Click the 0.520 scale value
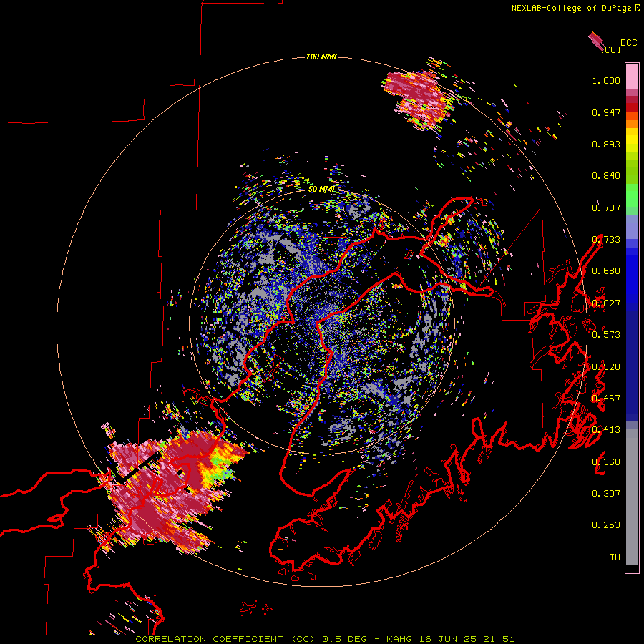Screen dimensions: 644x644 pyautogui.click(x=606, y=367)
